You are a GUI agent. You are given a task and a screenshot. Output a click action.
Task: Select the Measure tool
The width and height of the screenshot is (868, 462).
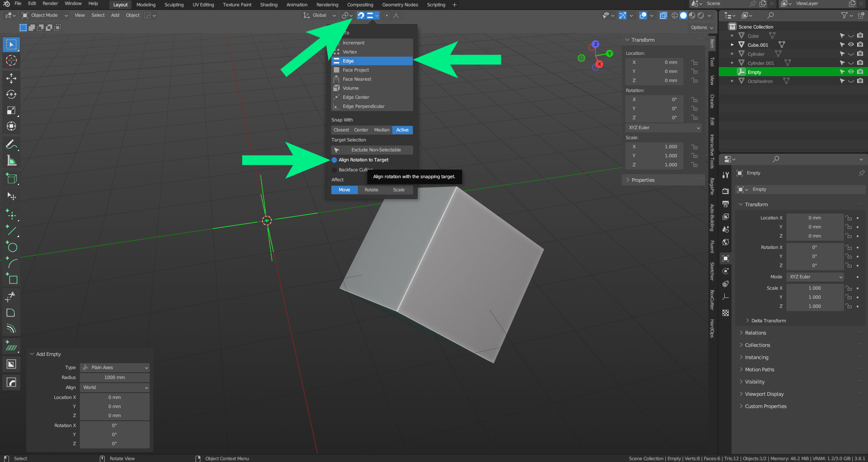tap(11, 160)
